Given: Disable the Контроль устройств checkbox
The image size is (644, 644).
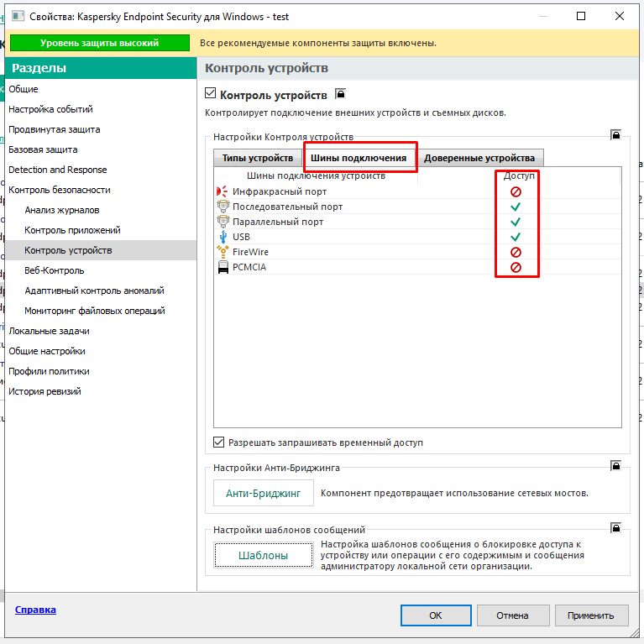Looking at the screenshot, I should (210, 93).
